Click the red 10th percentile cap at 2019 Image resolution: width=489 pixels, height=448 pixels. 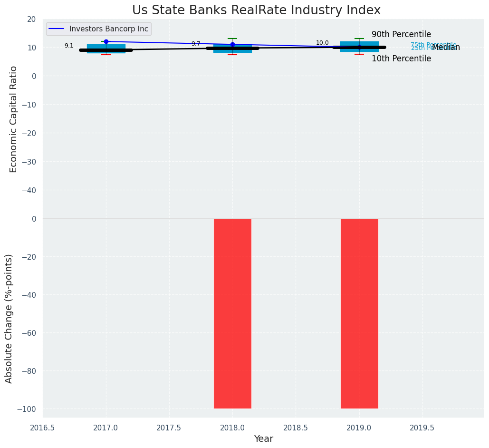point(359,54)
